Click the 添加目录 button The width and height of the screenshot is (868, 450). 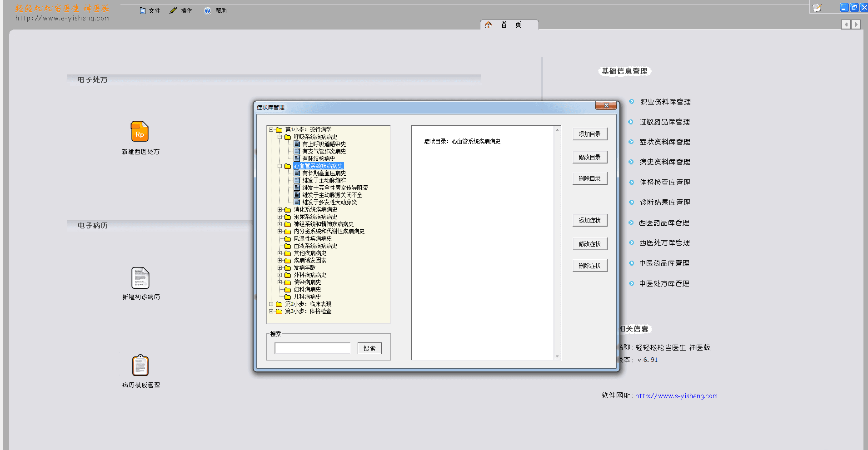point(589,134)
